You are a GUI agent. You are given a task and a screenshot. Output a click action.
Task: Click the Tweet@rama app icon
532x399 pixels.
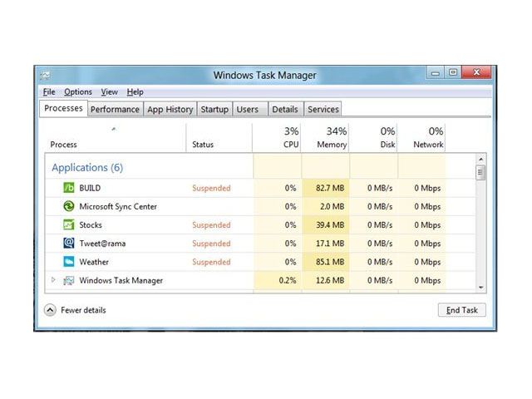pos(68,243)
